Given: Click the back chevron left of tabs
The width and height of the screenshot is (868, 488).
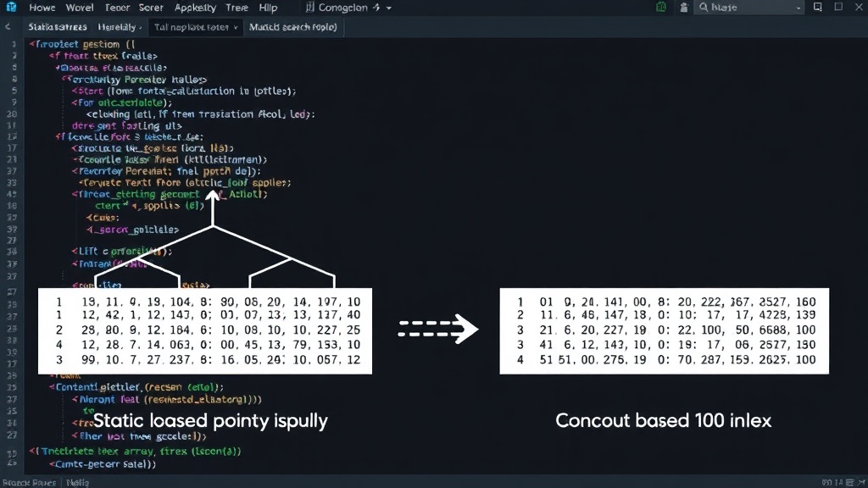Looking at the screenshot, I should click(x=8, y=26).
